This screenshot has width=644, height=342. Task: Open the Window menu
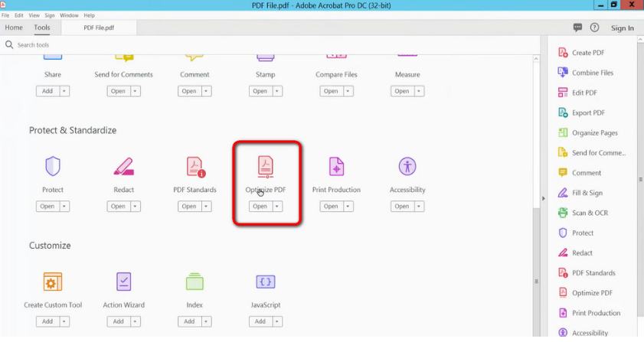coord(69,15)
